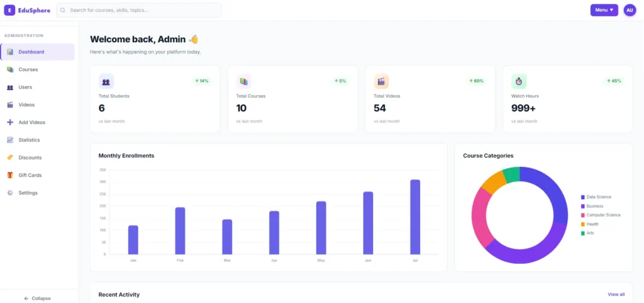Image resolution: width=644 pixels, height=303 pixels.
Task: Click the 14% growth badge
Action: [x=202, y=81]
